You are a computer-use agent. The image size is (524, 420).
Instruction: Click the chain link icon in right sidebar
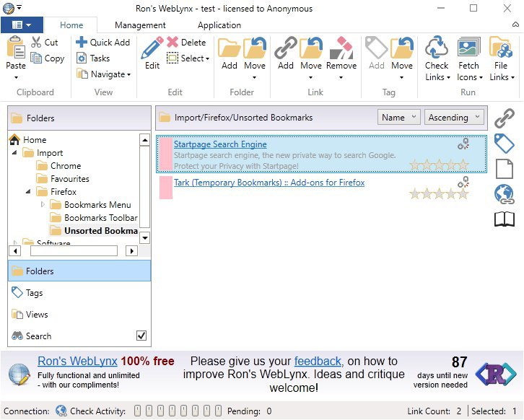coord(505,118)
